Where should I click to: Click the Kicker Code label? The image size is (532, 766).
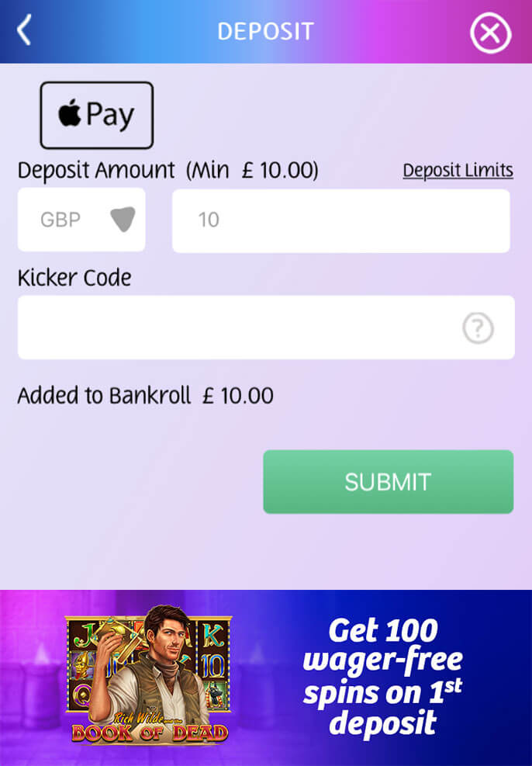(x=74, y=278)
